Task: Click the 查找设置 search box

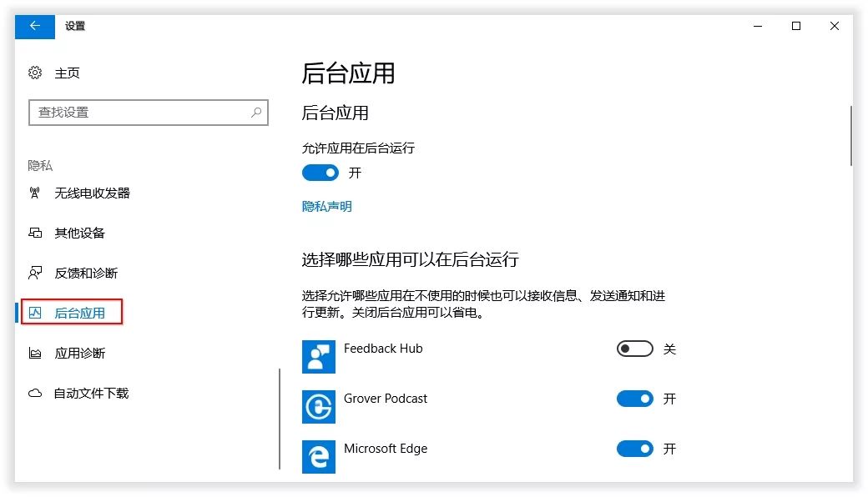Action: pyautogui.click(x=138, y=112)
